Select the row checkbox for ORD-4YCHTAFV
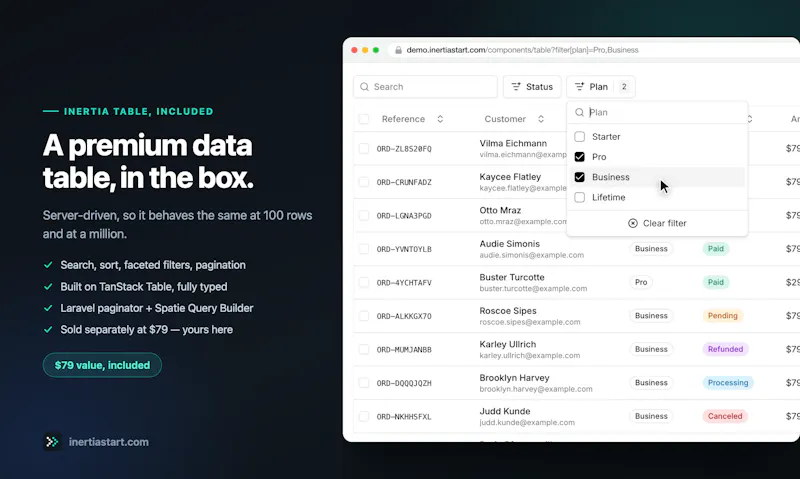The height and width of the screenshot is (479, 800). coord(364,282)
